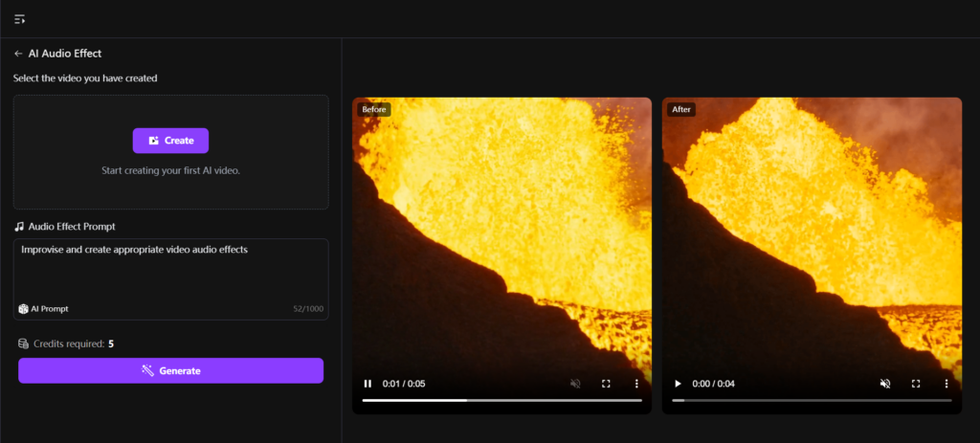Click the purple Create button
Screen dimensions: 980x443
(170, 141)
